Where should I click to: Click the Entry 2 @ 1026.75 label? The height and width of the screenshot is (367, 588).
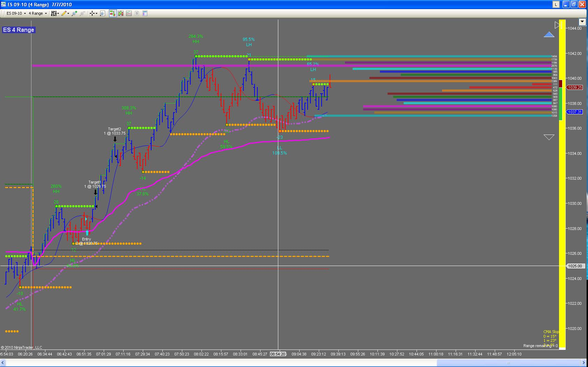pos(86,241)
